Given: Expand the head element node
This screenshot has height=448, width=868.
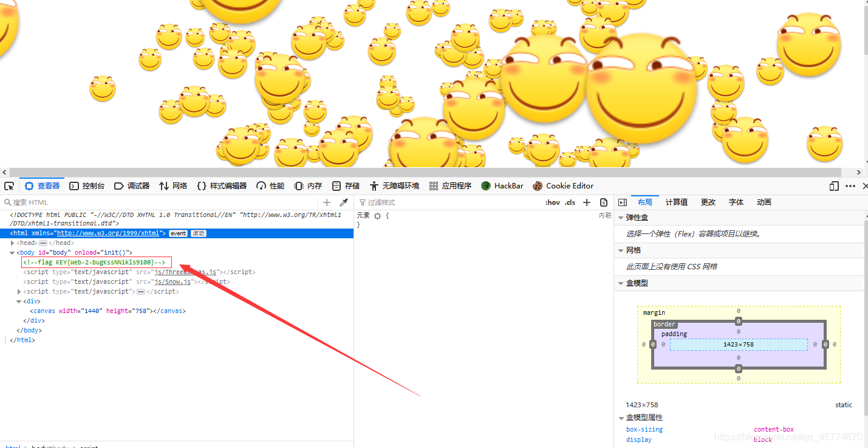Looking at the screenshot, I should click(x=13, y=243).
